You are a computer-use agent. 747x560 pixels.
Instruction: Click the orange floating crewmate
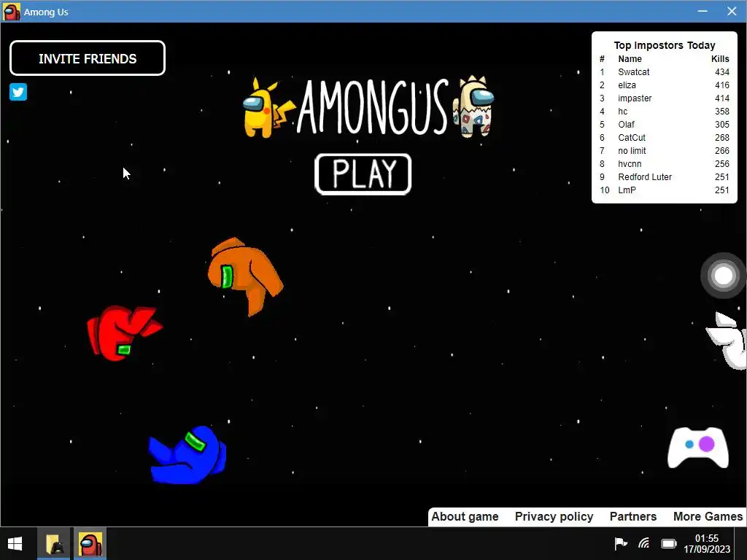[245, 276]
